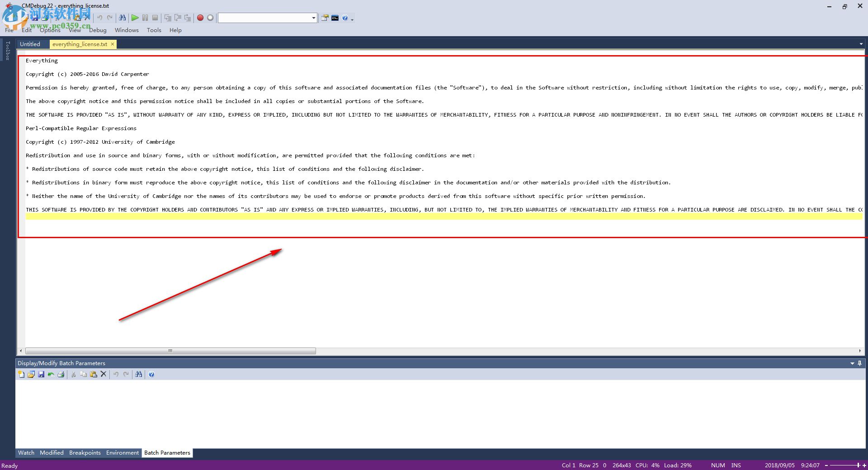Open the Edit menu
The image size is (868, 470).
27,30
